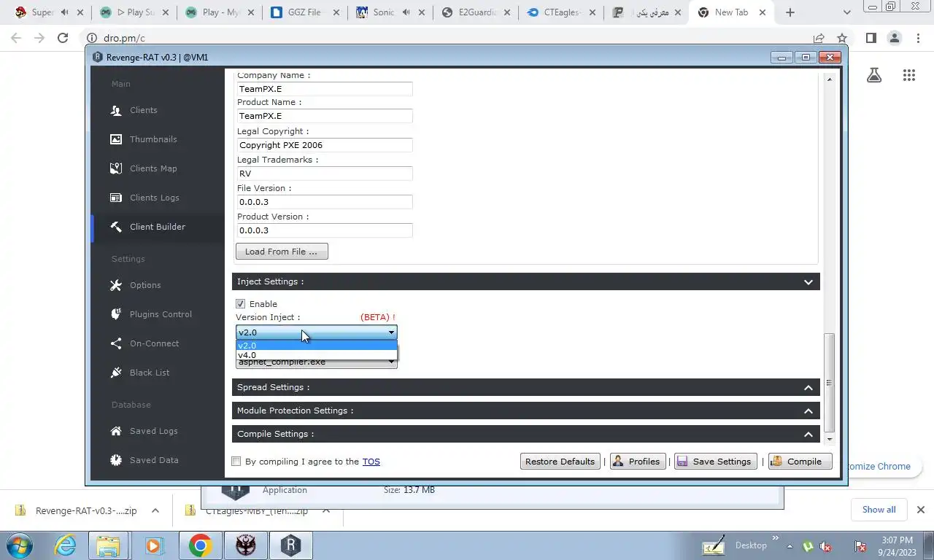This screenshot has height=560, width=934.
Task: Open Clients Map icon in sidebar
Action: [x=116, y=168]
